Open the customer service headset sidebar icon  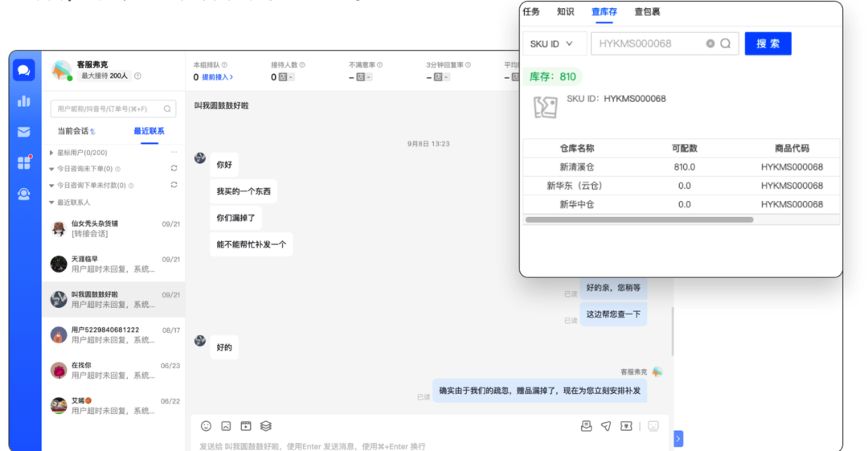pyautogui.click(x=24, y=194)
